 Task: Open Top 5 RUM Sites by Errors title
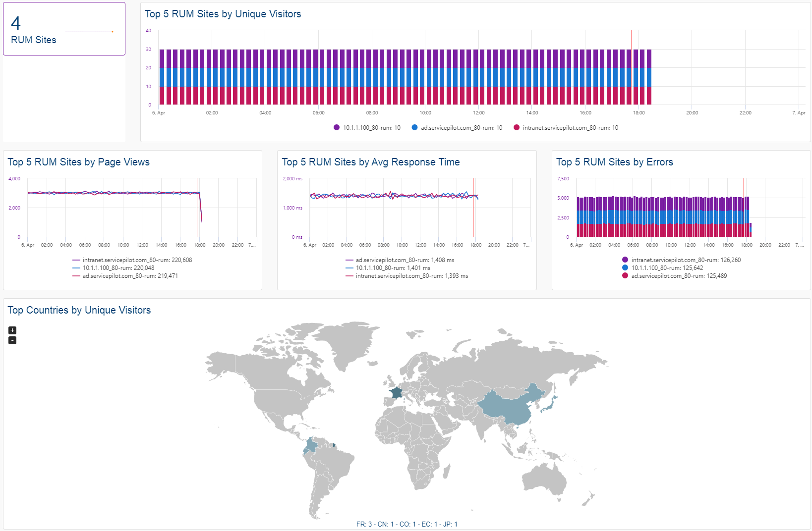click(x=614, y=162)
